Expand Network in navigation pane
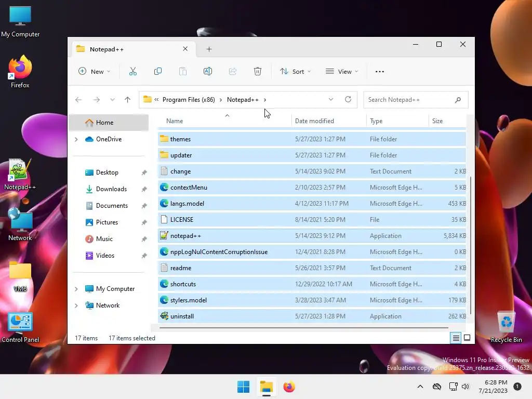 76,305
